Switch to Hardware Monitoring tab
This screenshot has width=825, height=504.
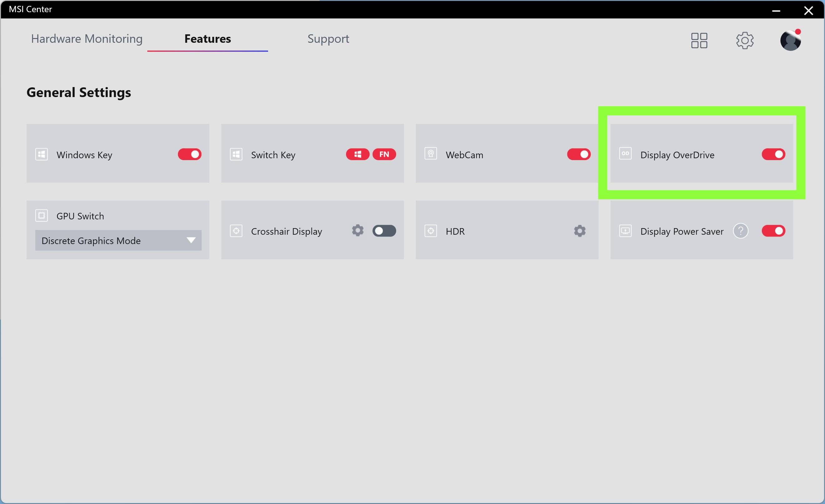[x=87, y=39]
